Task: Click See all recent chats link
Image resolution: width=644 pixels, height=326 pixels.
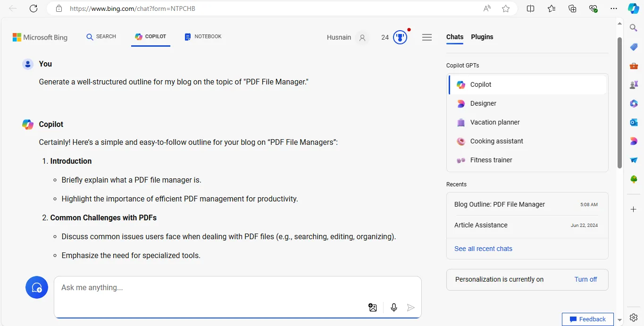Action: 483,249
